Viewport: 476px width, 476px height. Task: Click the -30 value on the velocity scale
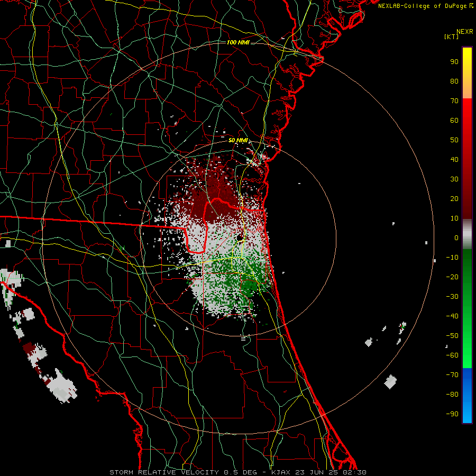tap(452, 297)
